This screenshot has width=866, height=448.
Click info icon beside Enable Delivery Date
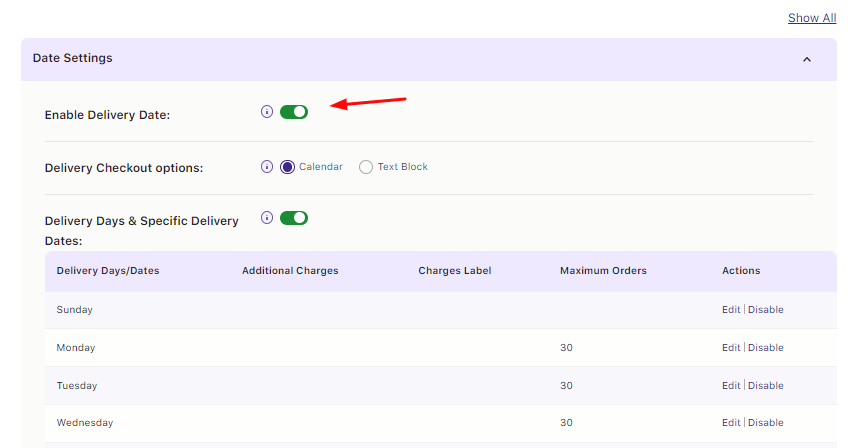click(x=267, y=112)
